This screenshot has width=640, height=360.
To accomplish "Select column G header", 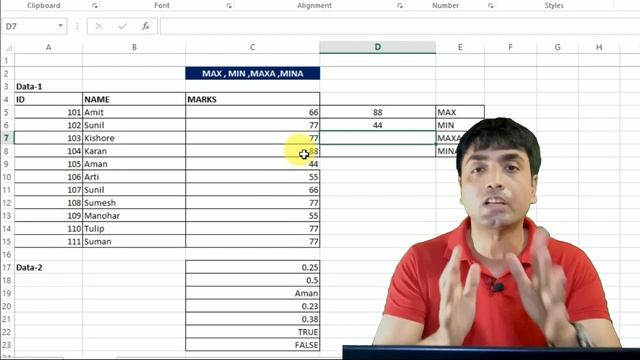I will [x=557, y=47].
